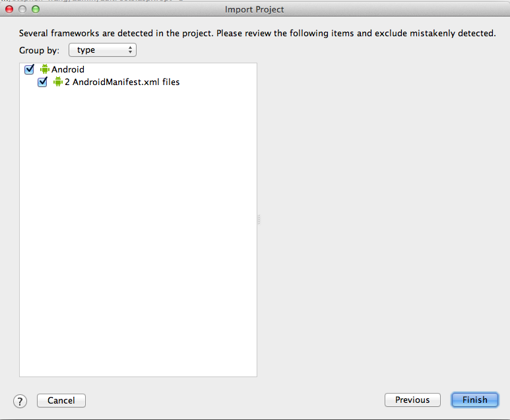Open the Group by type dropdown
The height and width of the screenshot is (420, 510).
(x=102, y=50)
